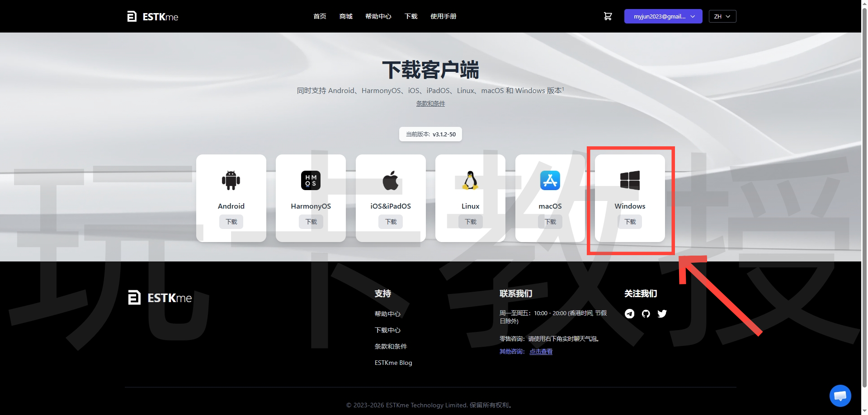Open 商城 in the top navigation
This screenshot has height=415, width=868.
pos(346,16)
